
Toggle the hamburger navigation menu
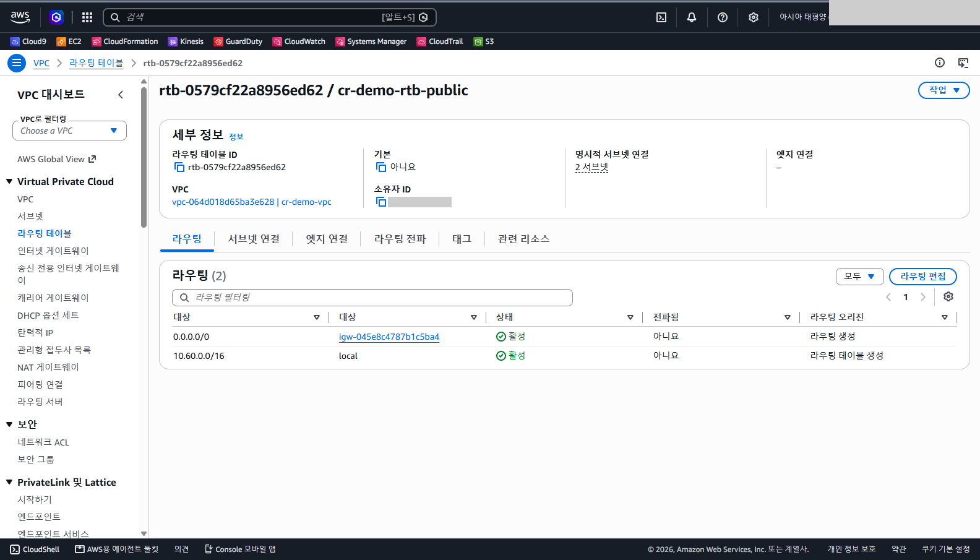pos(17,62)
